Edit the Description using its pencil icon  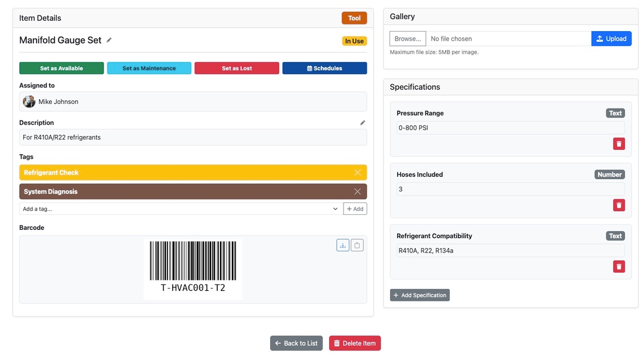pyautogui.click(x=363, y=122)
